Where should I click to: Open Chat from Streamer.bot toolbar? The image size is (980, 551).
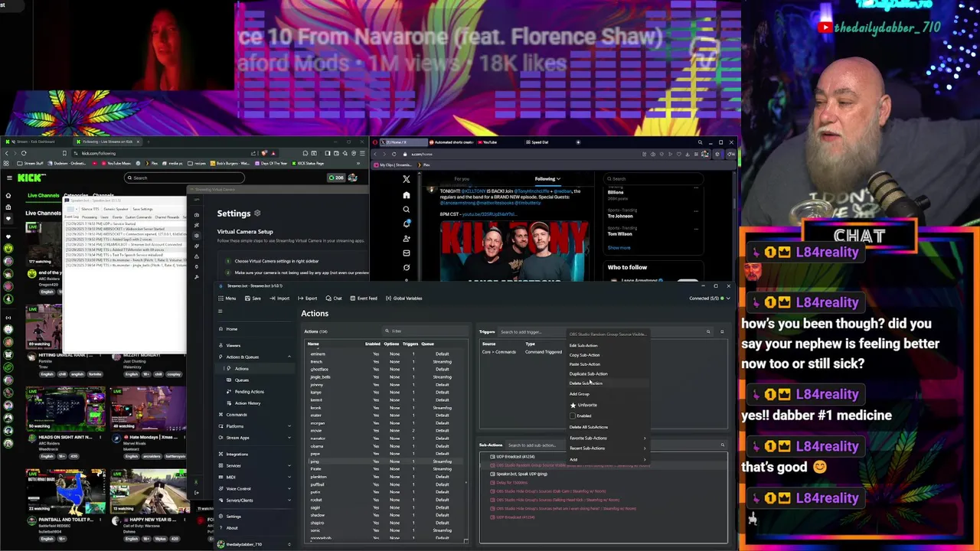coord(334,298)
